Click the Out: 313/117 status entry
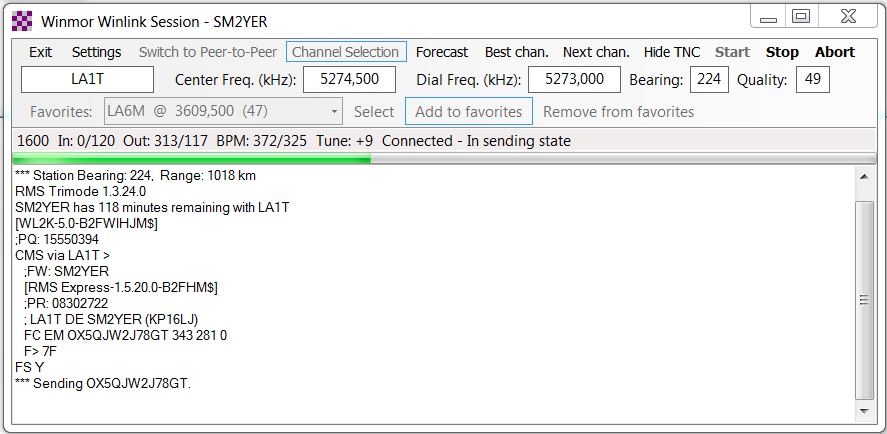Screen dimensions: 887x434 (165, 141)
